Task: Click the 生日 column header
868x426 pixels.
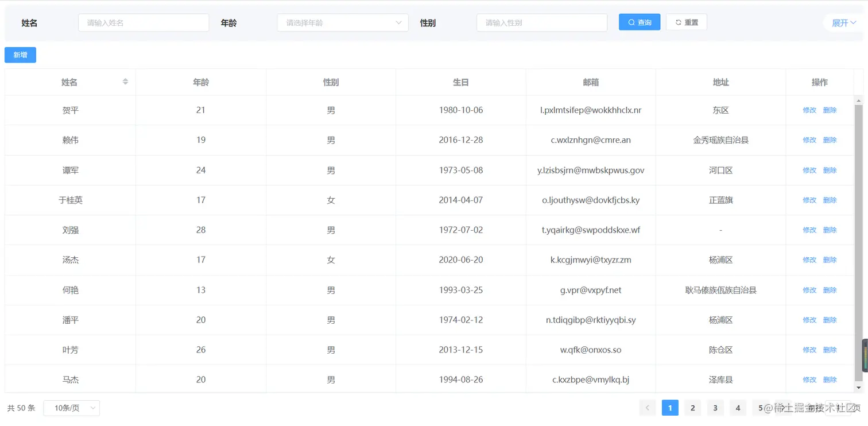Action: 461,82
